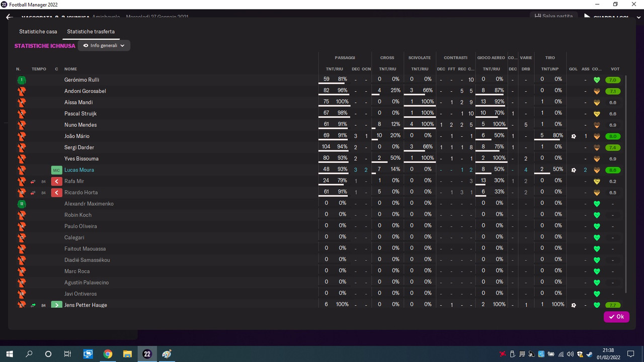Click Rafa Mir's yellow condition heart
The height and width of the screenshot is (362, 644).
pyautogui.click(x=597, y=182)
